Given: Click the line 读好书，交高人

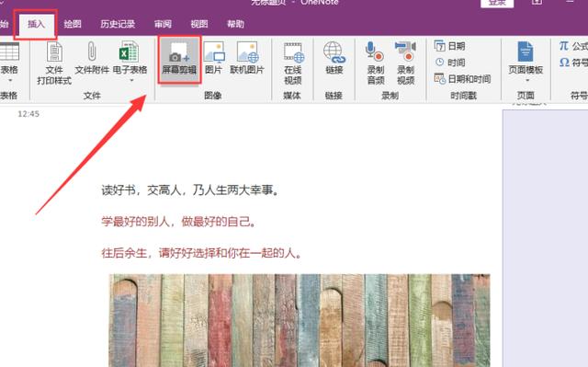Looking at the screenshot, I should click(x=190, y=190).
